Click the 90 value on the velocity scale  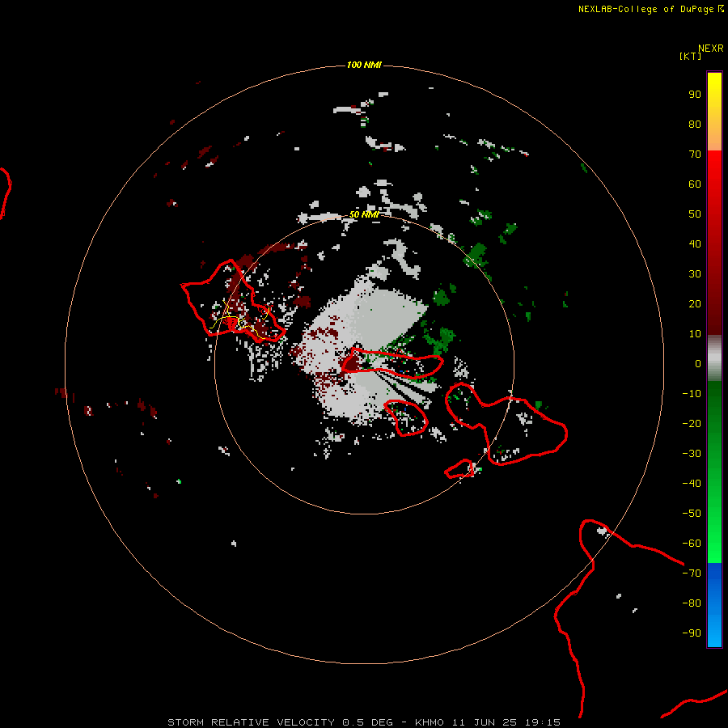coord(695,95)
